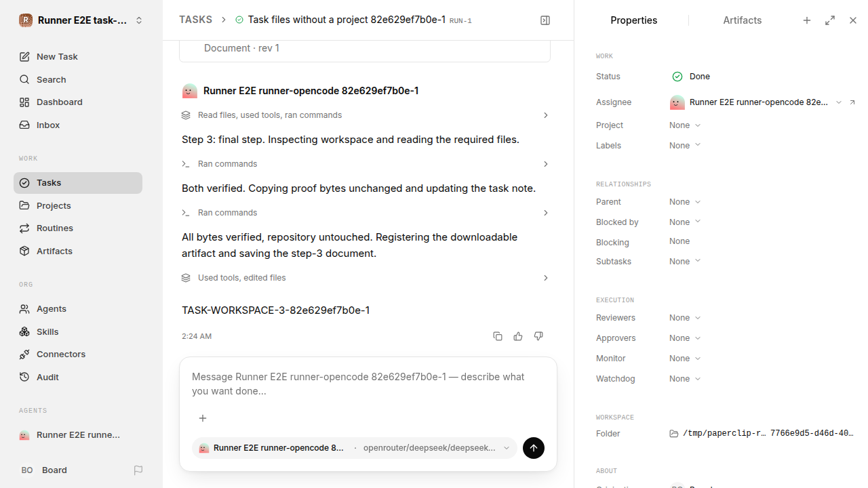Open the Audit page
The width and height of the screenshot is (868, 488).
coord(78,378)
